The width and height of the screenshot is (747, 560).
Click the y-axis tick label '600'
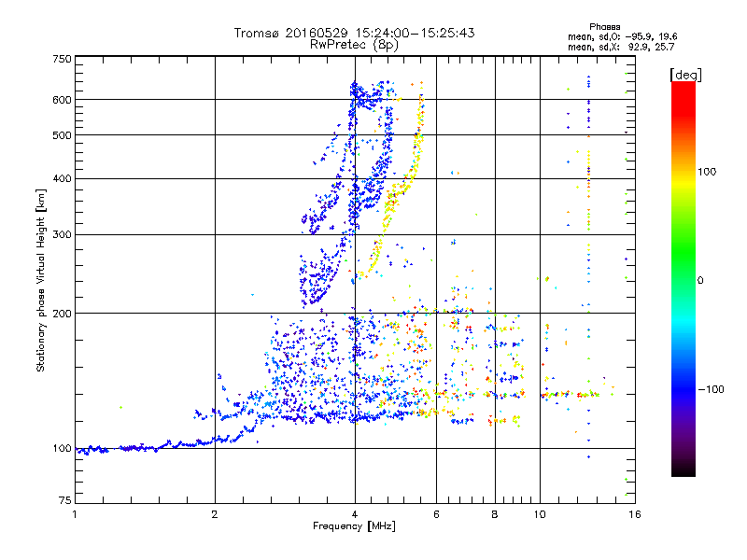[62, 100]
